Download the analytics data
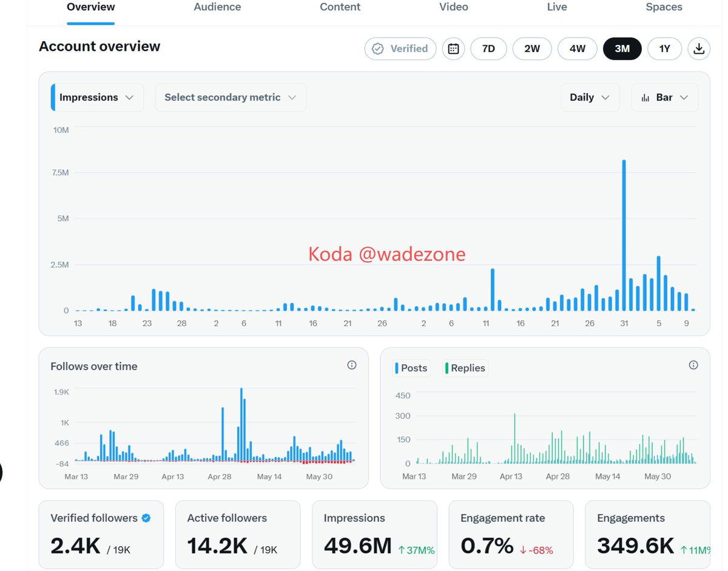The height and width of the screenshot is (571, 728). pos(699,49)
